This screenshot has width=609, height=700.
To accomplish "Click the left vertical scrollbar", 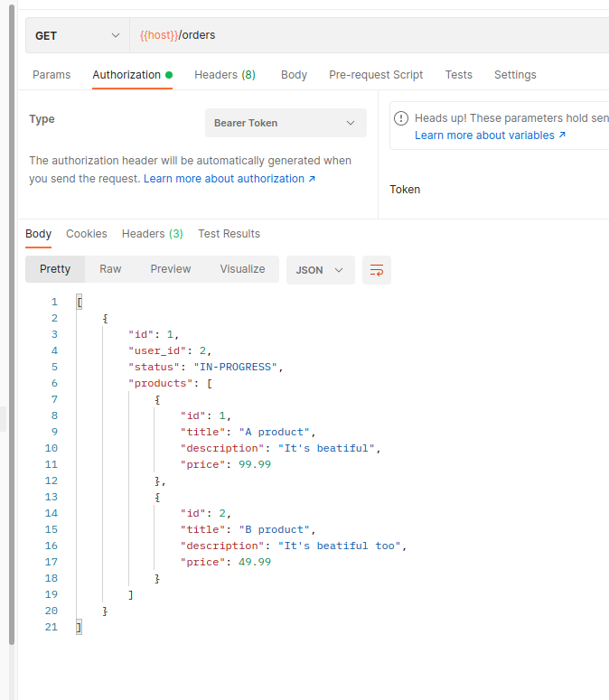I will tap(12, 324).
